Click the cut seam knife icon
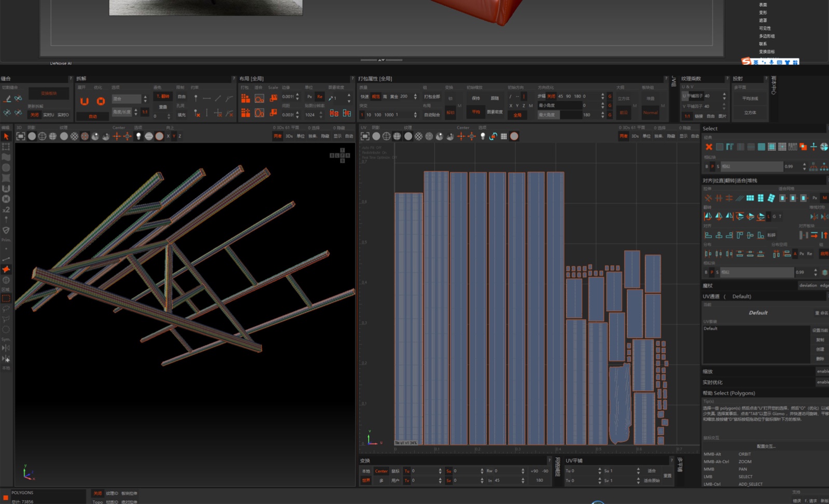Viewport: 829px width, 504px height. click(x=7, y=98)
